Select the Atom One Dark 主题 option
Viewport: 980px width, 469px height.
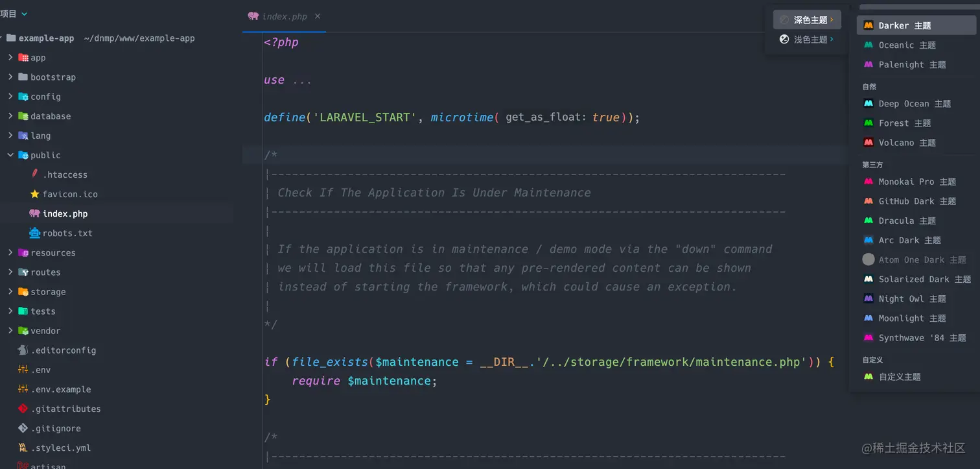click(916, 259)
